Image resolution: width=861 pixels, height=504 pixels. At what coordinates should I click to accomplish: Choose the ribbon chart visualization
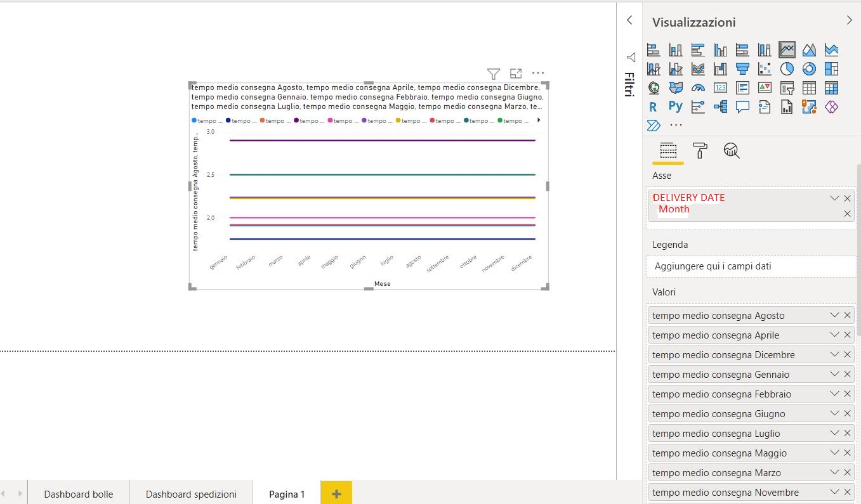pos(698,68)
